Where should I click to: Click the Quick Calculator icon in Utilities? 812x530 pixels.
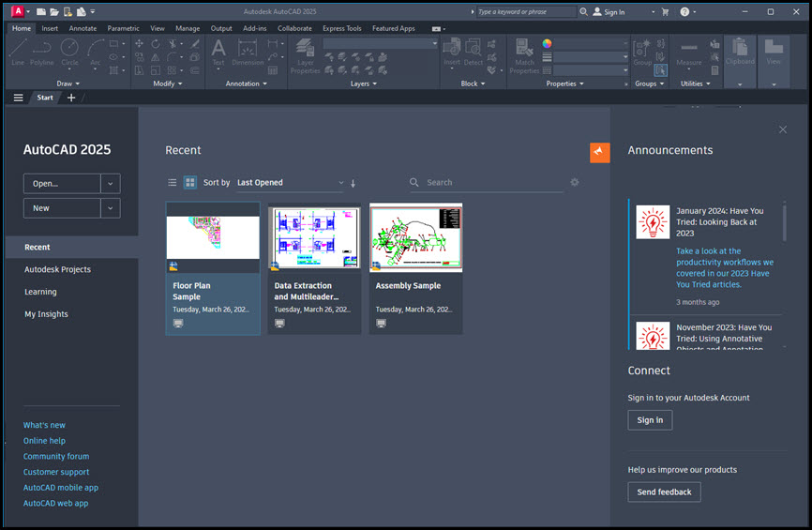pyautogui.click(x=714, y=70)
